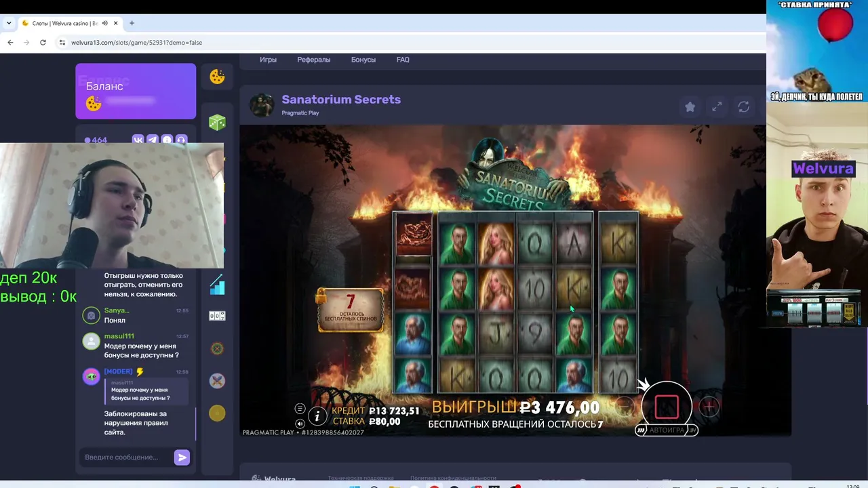Toggle the Автоигра autoplay button
Screen dimensions: 868x488
tap(667, 430)
